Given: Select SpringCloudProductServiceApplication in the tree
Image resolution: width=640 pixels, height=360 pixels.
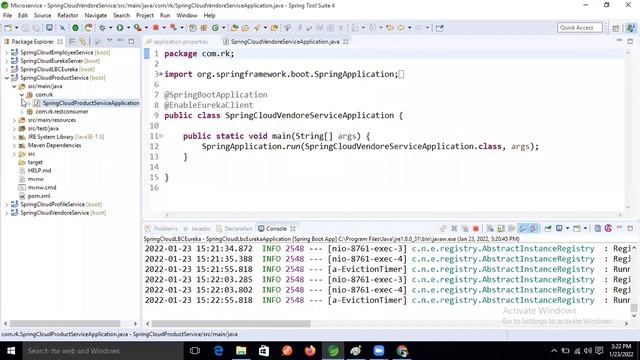Looking at the screenshot, I should tap(91, 103).
